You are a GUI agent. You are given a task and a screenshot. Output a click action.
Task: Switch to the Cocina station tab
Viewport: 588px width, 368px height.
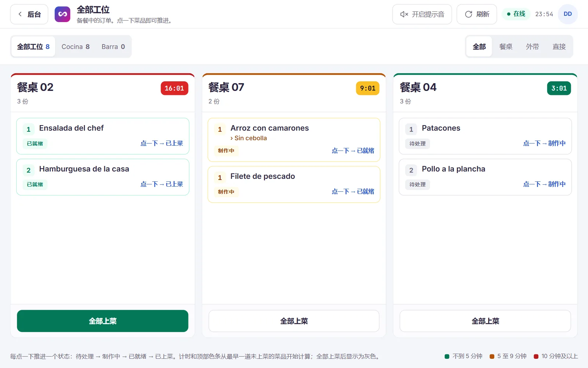pos(76,47)
